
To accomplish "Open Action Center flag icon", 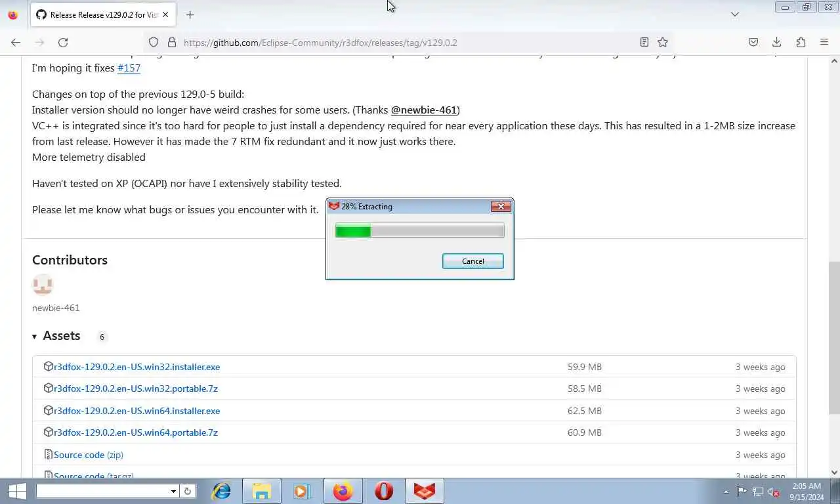I will (x=742, y=492).
